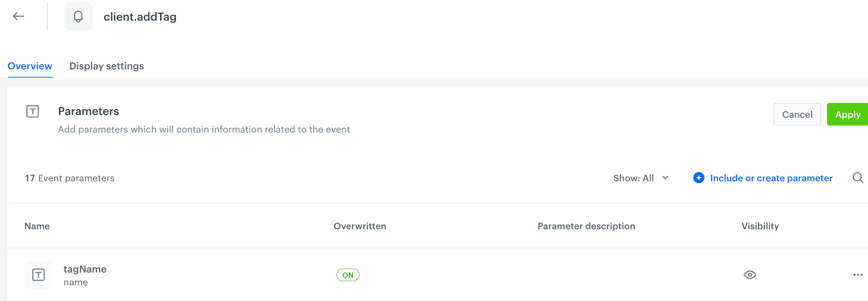This screenshot has height=301, width=868.
Task: Click the T icon next to Parameters heading
Action: pos(33,112)
